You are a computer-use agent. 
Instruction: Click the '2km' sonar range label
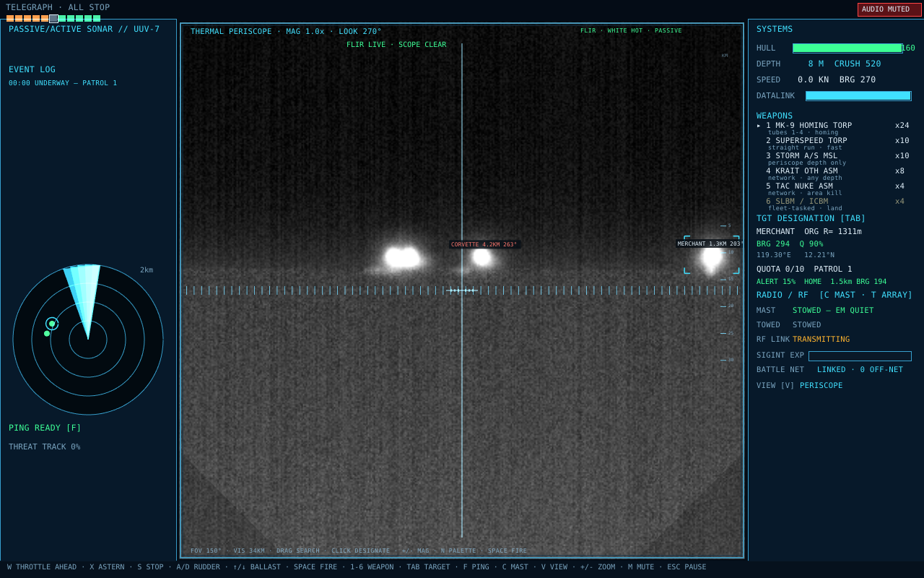(x=147, y=270)
